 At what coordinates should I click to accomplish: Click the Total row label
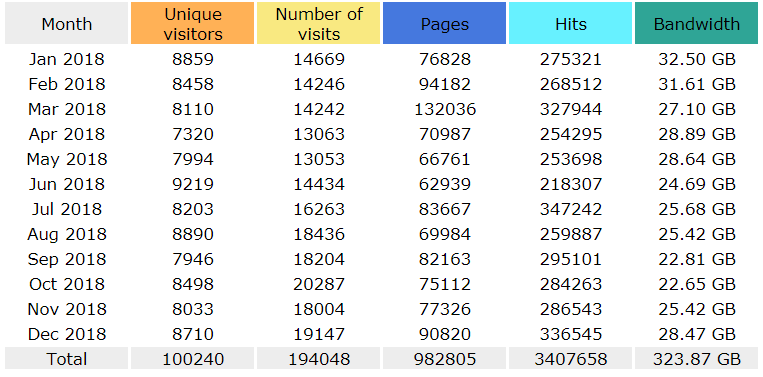pyautogui.click(x=67, y=359)
